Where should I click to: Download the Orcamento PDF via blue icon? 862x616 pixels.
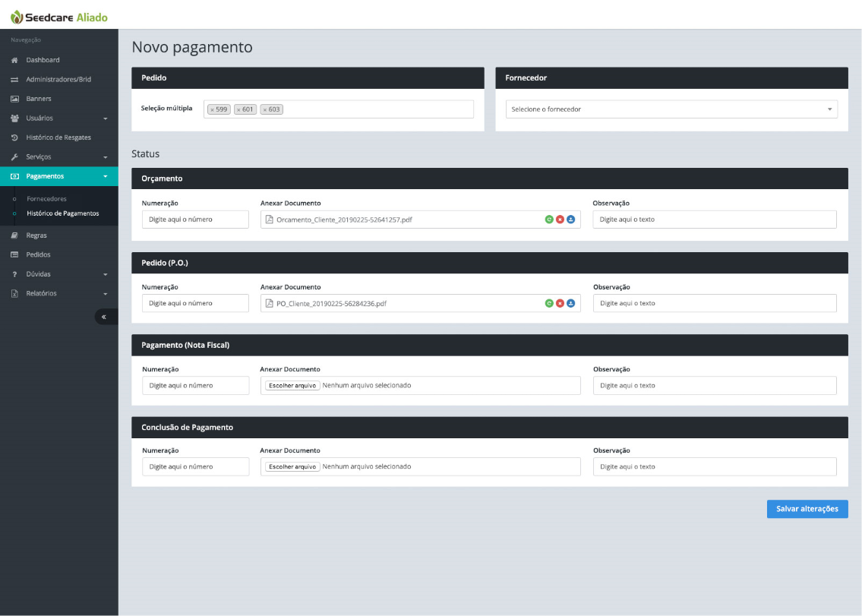click(x=571, y=220)
